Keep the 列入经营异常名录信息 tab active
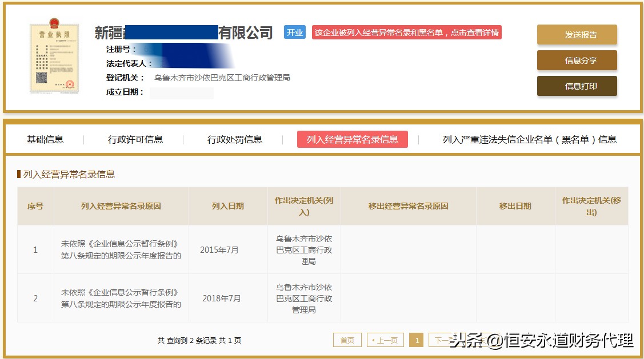 point(351,139)
